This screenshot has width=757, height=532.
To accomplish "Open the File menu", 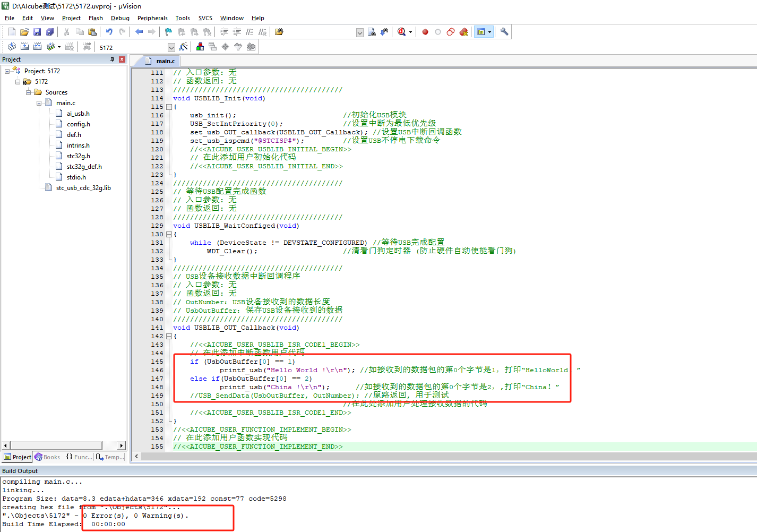I will coord(10,18).
